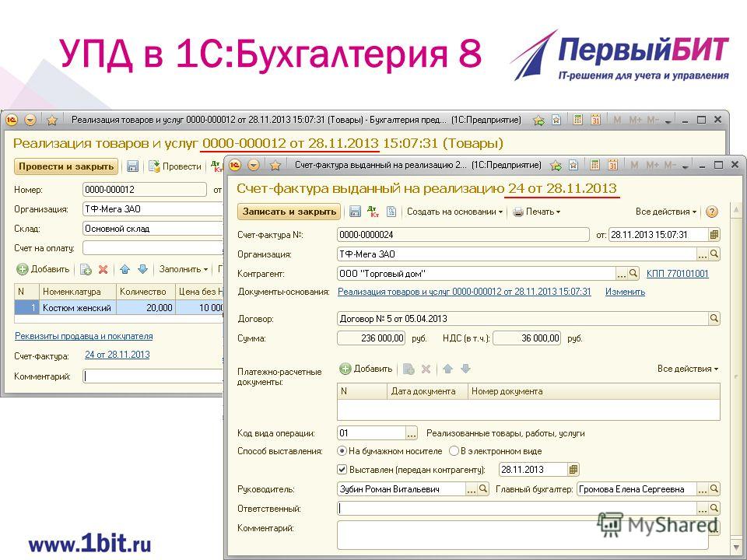
Task: Open 'Все действия' menu of payment documents table
Action: 688,369
